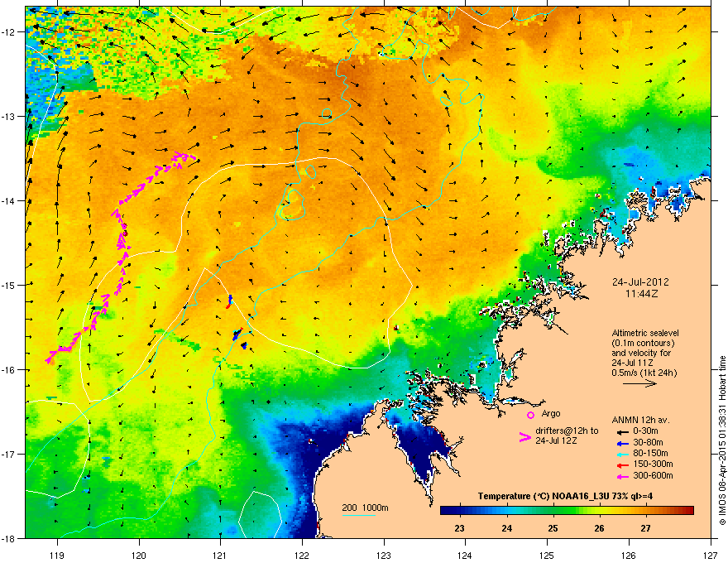The image size is (728, 563).
Task: Click the 11:44Z time label
Action: point(642,294)
